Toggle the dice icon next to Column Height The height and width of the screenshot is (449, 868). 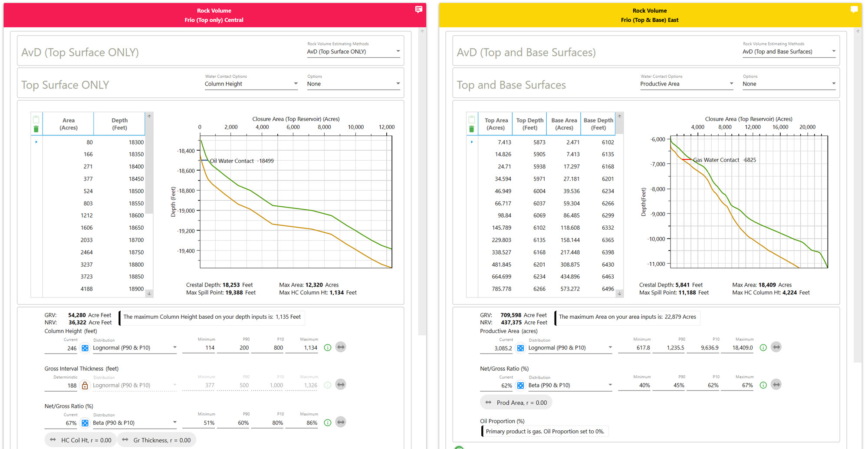point(85,348)
